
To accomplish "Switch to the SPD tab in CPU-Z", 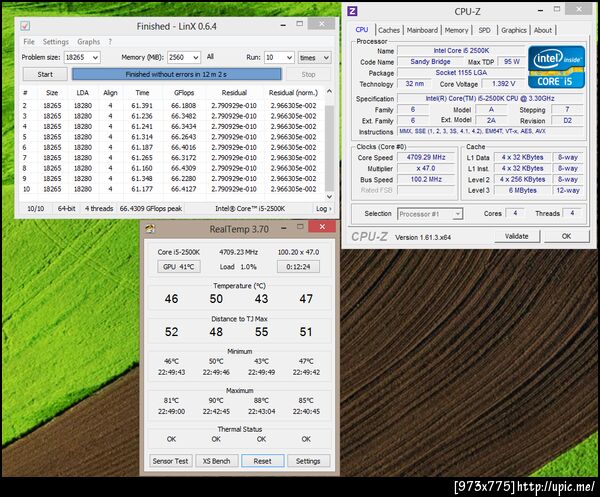I will point(484,30).
